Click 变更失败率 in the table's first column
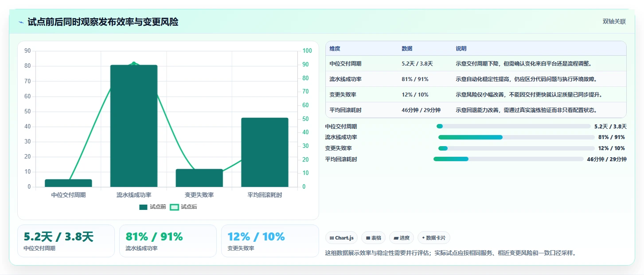644x275 pixels. pos(343,95)
